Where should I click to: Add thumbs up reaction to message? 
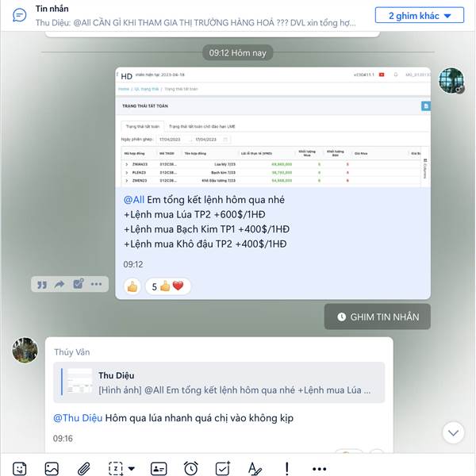point(132,286)
